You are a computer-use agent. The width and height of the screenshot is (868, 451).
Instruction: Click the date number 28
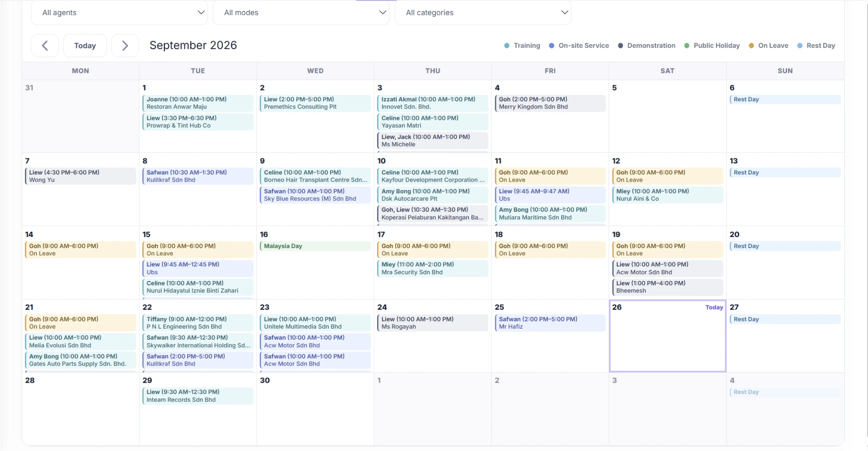[30, 380]
